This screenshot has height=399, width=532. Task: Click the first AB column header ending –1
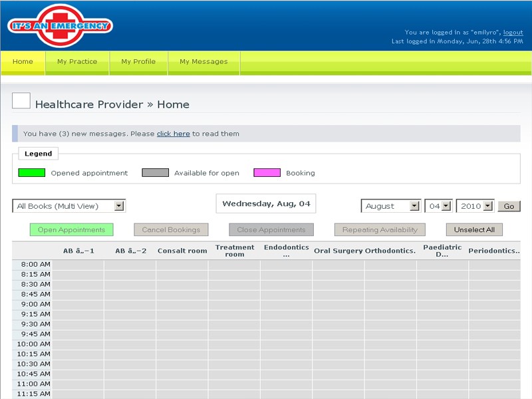click(78, 251)
